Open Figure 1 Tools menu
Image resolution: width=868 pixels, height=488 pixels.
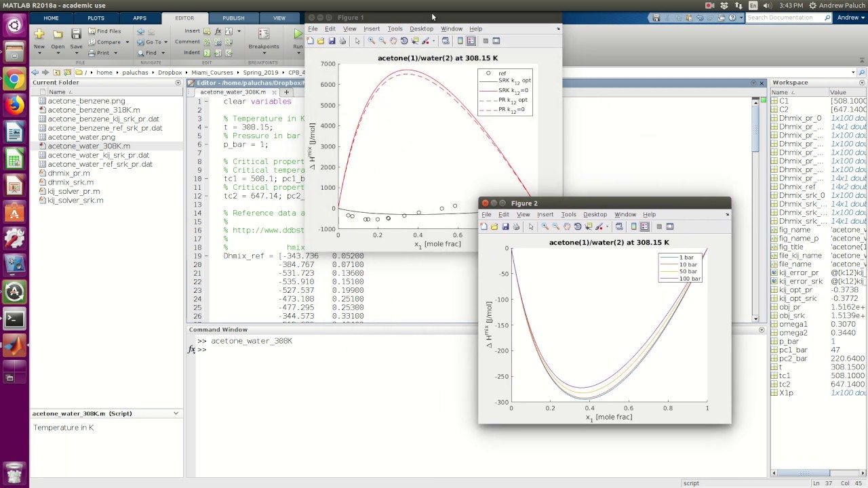395,29
